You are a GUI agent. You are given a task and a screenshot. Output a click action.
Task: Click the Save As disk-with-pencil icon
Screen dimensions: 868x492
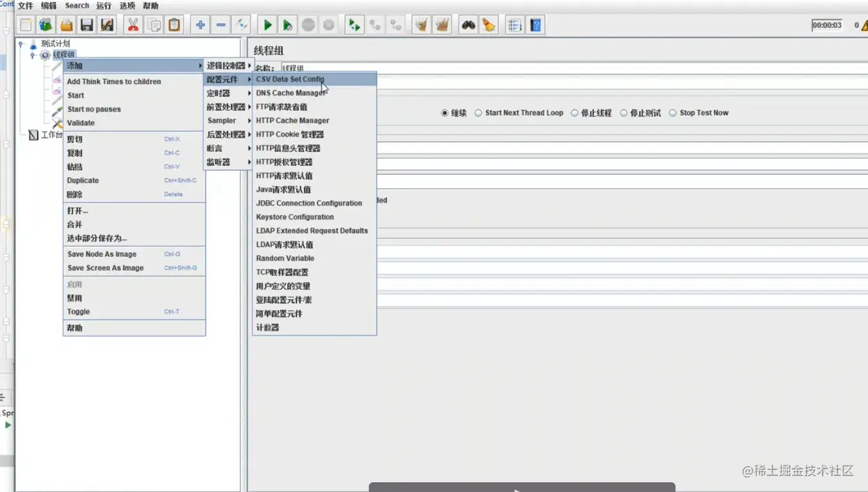point(107,25)
